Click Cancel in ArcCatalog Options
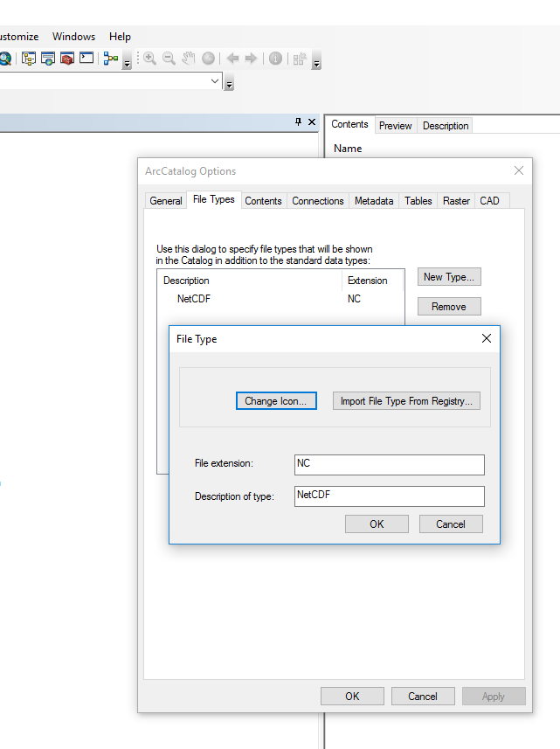560x749 pixels. (x=423, y=697)
